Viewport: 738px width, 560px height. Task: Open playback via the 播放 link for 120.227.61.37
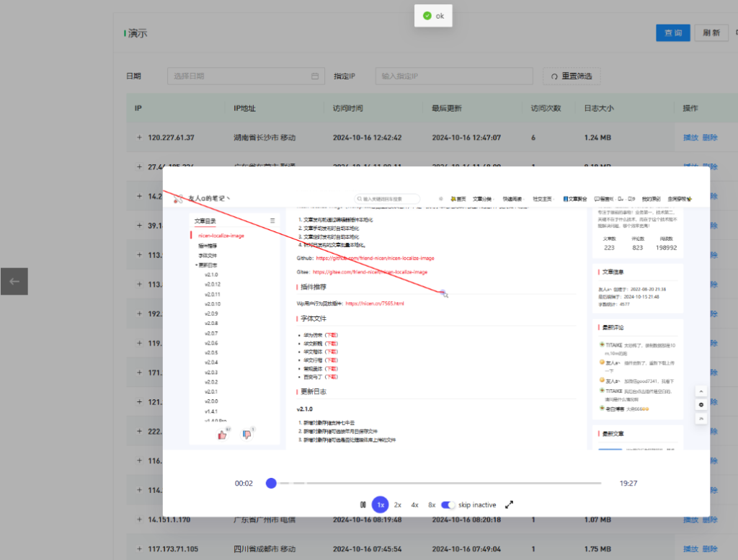point(690,137)
